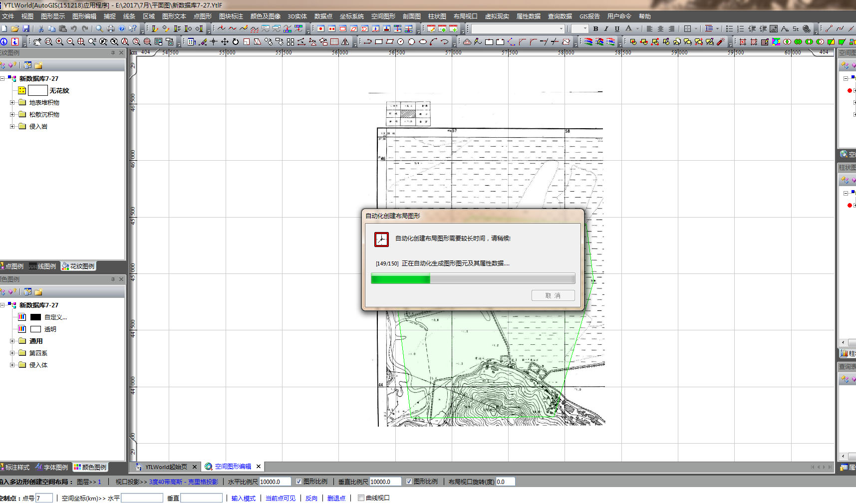
Task: Expand the 松散沉积物 folder
Action: [x=12, y=114]
